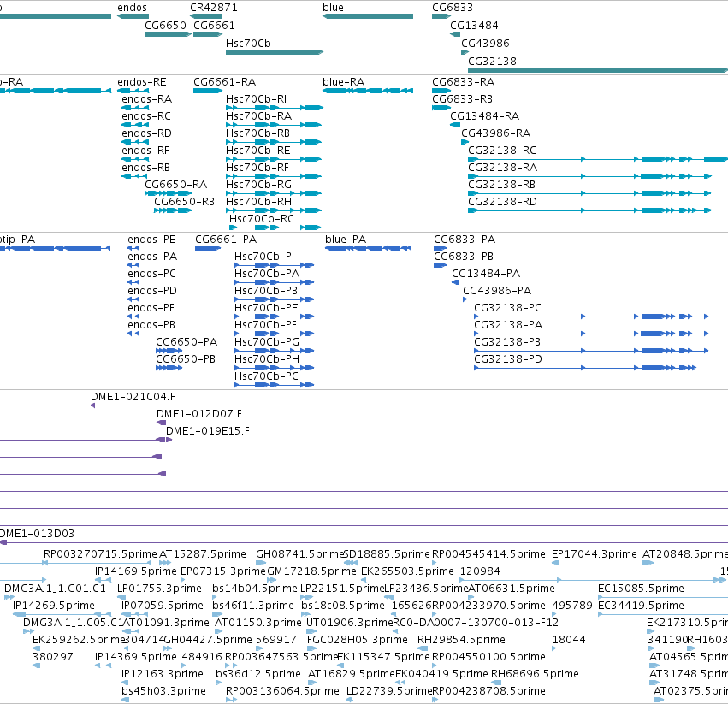Select EST LD22739.5prime
Screen dimensions: 728x704
389,691
